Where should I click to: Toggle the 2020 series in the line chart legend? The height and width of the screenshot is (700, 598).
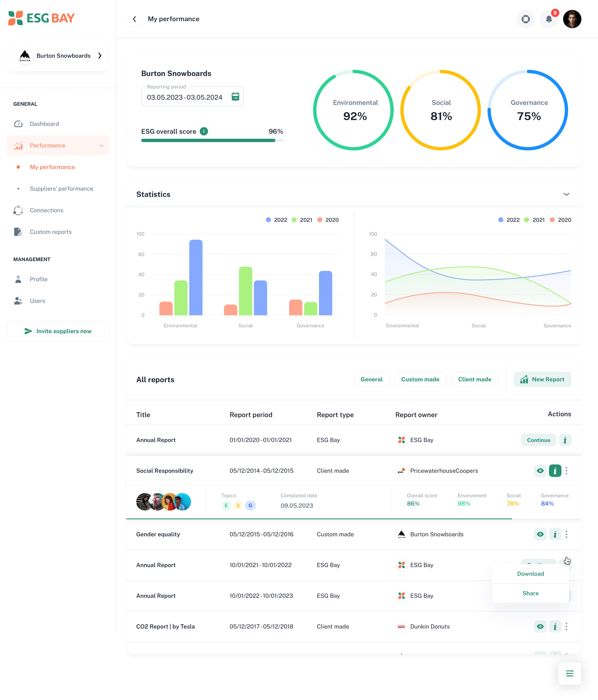[x=560, y=220]
